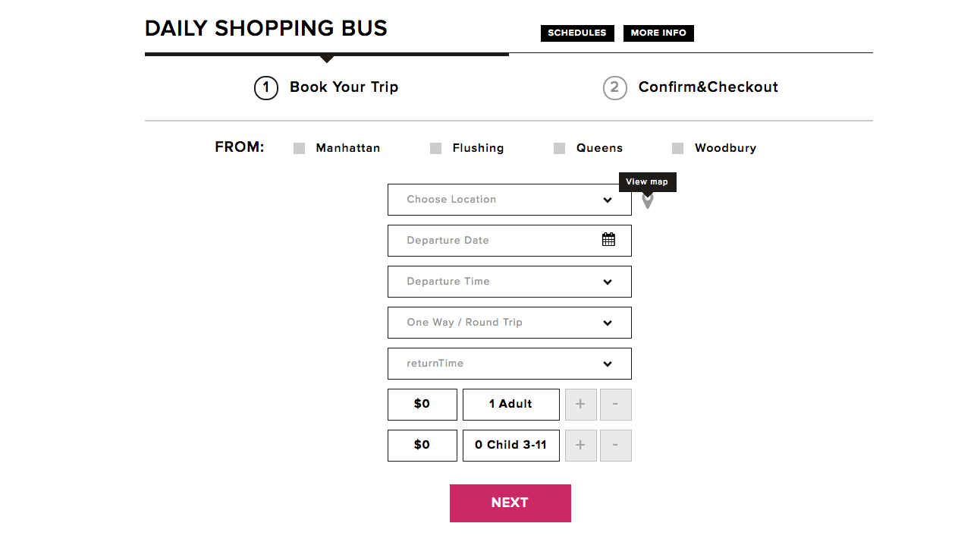This screenshot has width=980, height=539.
Task: Click the SCHEDULES button
Action: (x=577, y=33)
